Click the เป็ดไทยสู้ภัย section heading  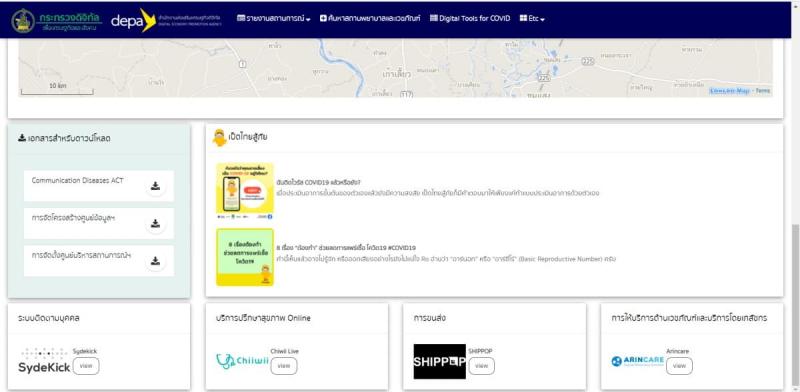click(248, 137)
